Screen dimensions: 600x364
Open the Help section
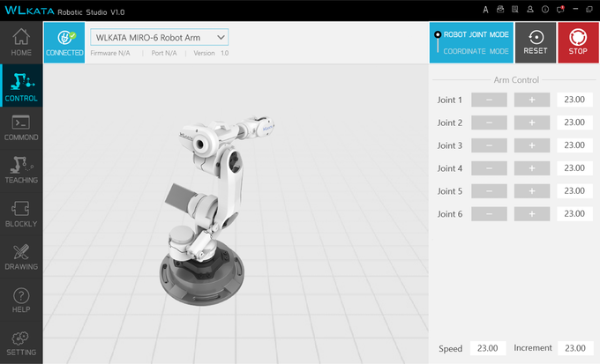21,300
